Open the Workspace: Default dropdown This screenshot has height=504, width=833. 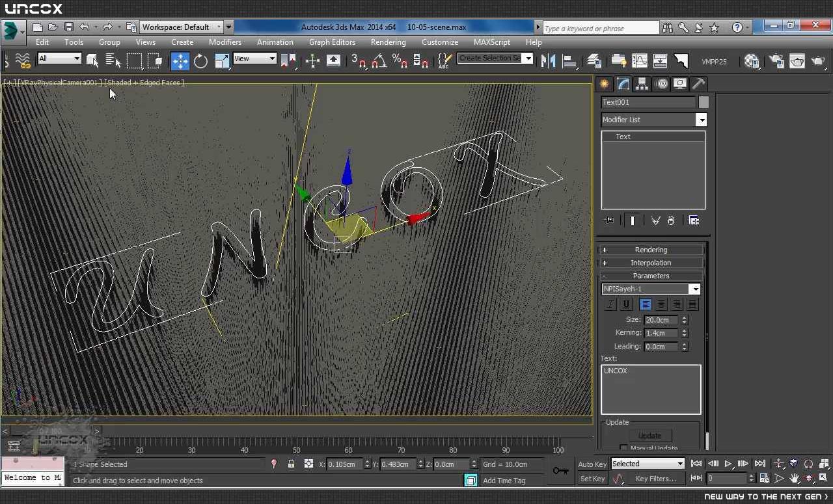(x=182, y=27)
